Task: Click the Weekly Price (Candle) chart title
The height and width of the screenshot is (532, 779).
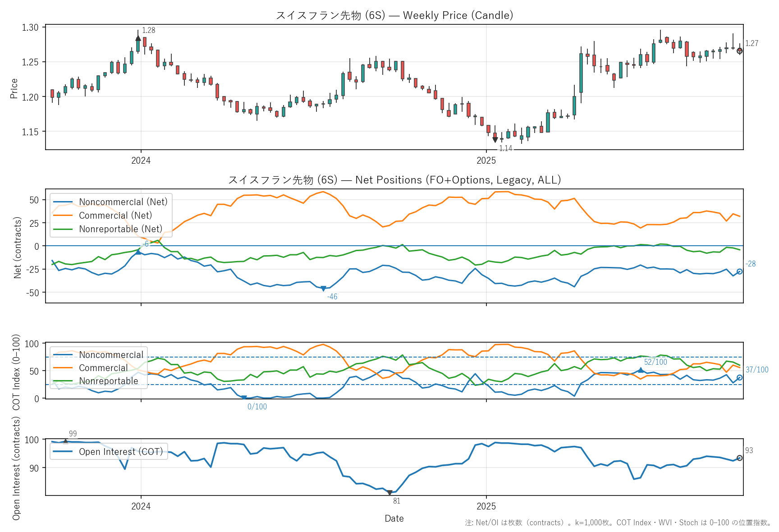Action: (394, 15)
